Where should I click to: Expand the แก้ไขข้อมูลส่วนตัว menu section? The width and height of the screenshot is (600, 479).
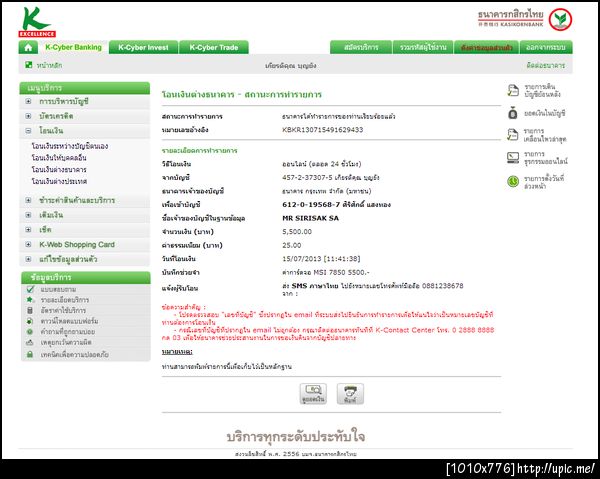(28, 259)
